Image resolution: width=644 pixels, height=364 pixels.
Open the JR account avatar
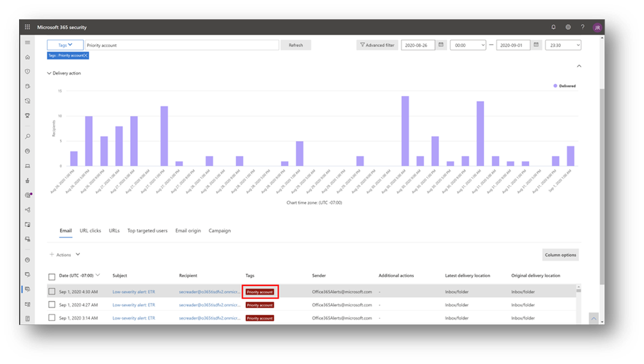[597, 28]
